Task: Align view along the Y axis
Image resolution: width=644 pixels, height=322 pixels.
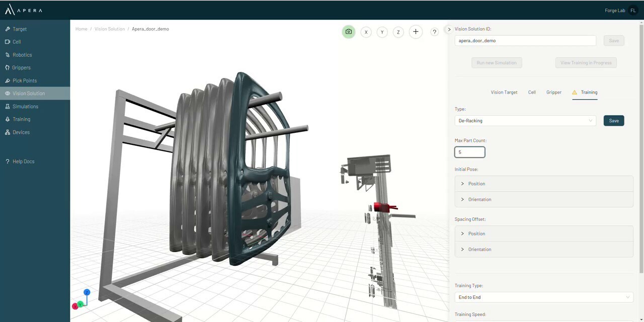Action: [382, 32]
